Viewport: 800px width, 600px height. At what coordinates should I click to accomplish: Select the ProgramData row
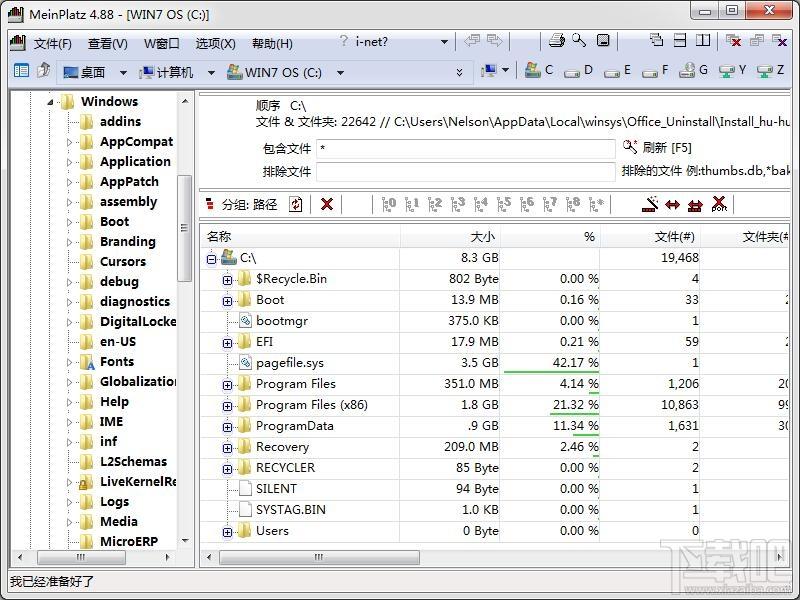pos(492,426)
